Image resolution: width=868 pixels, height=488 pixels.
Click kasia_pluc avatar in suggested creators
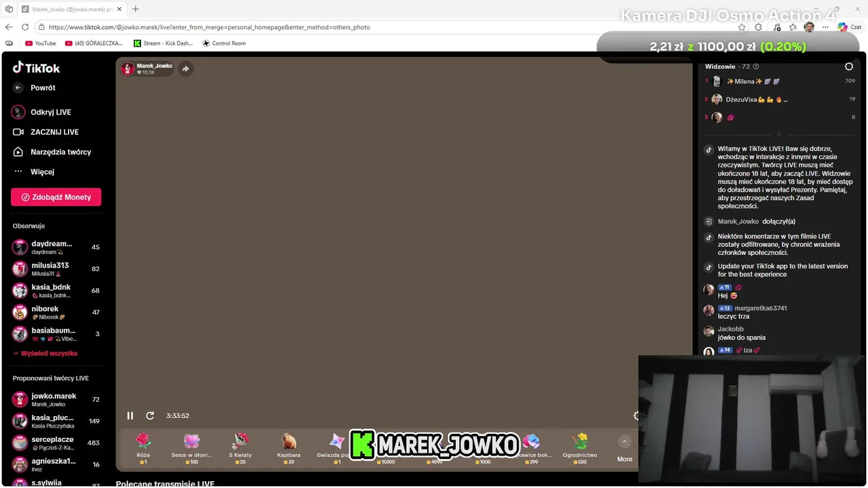20,421
